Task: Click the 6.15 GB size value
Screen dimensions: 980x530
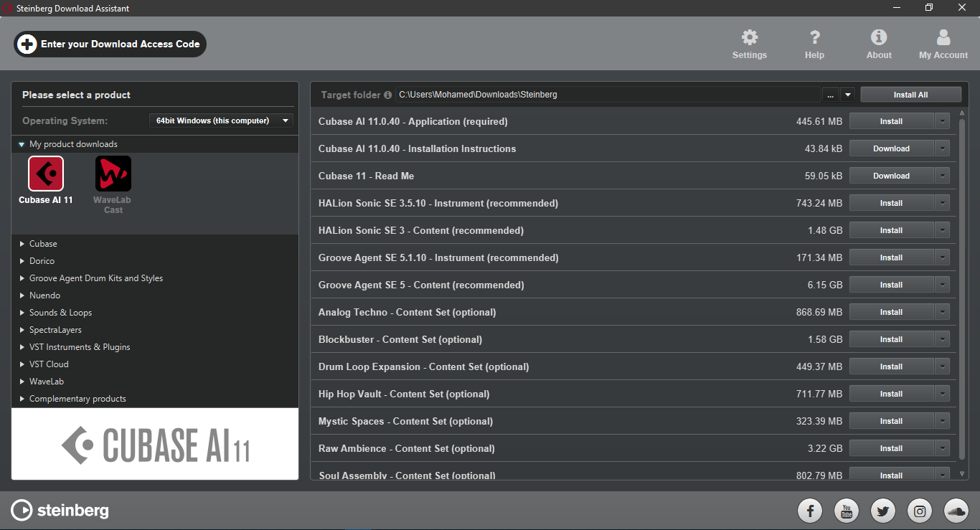Action: [x=825, y=285]
